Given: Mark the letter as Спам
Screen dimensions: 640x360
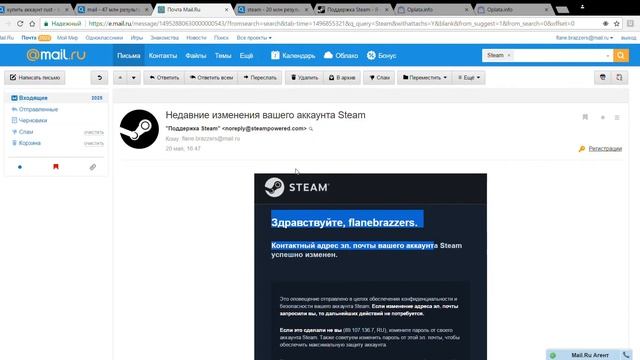Looking at the screenshot, I should 379,78.
